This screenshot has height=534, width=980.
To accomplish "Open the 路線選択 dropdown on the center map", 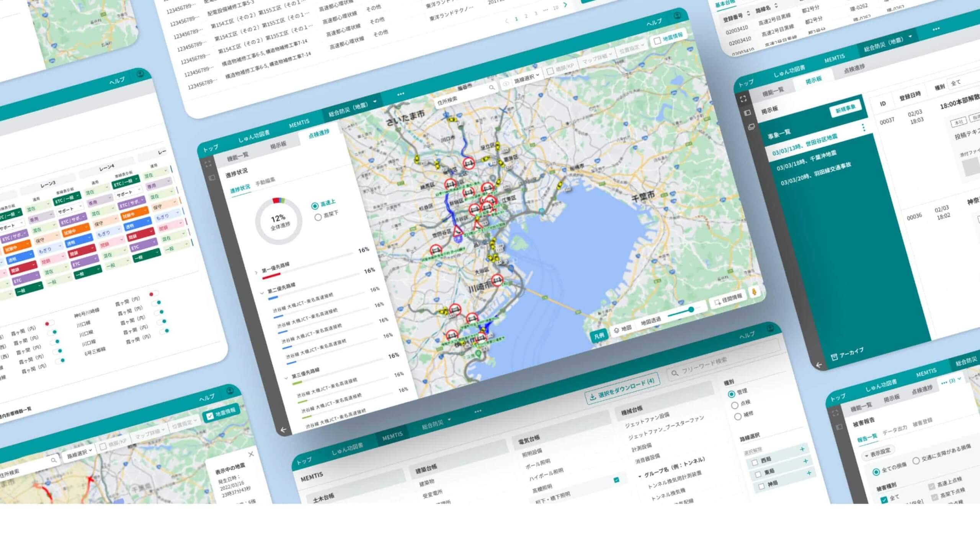I will 527,77.
